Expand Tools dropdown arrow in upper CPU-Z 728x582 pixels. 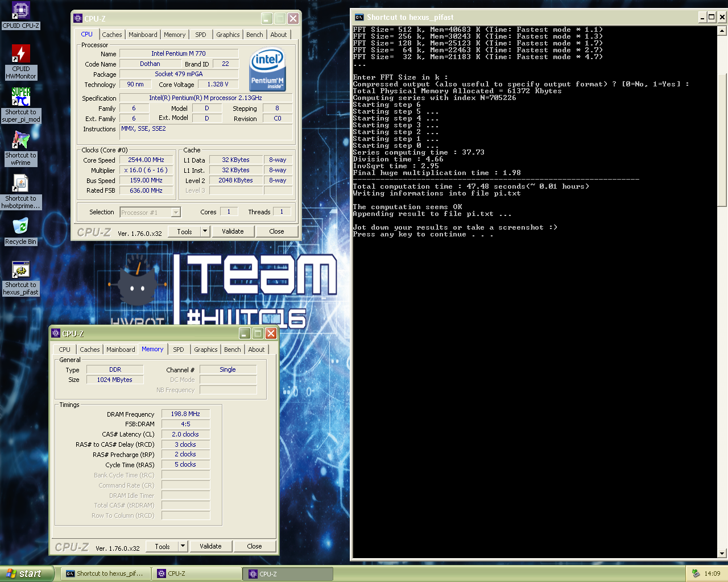(x=205, y=231)
